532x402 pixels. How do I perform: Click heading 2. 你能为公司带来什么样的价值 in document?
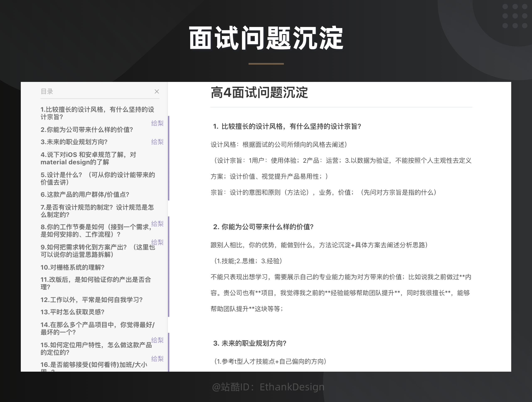[x=263, y=227]
